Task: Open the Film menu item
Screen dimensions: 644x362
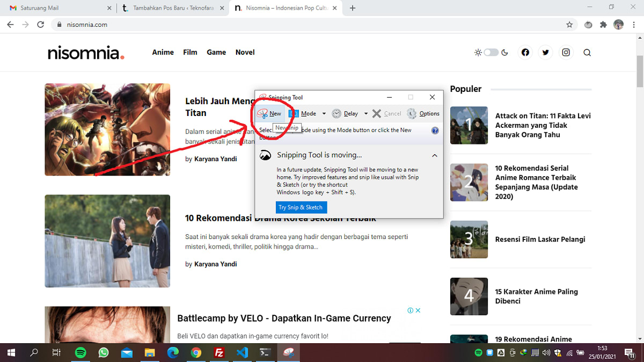Action: [190, 52]
